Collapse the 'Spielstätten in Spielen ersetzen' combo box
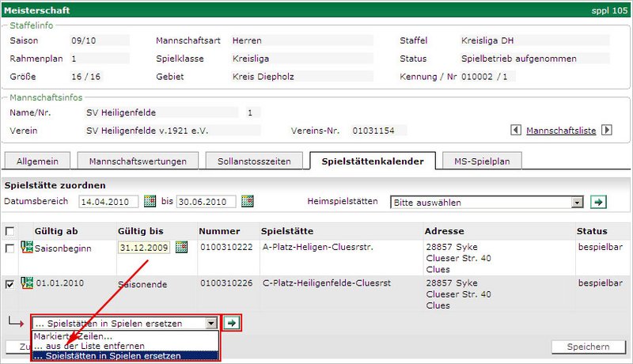This screenshot has width=633, height=364. coord(210,323)
